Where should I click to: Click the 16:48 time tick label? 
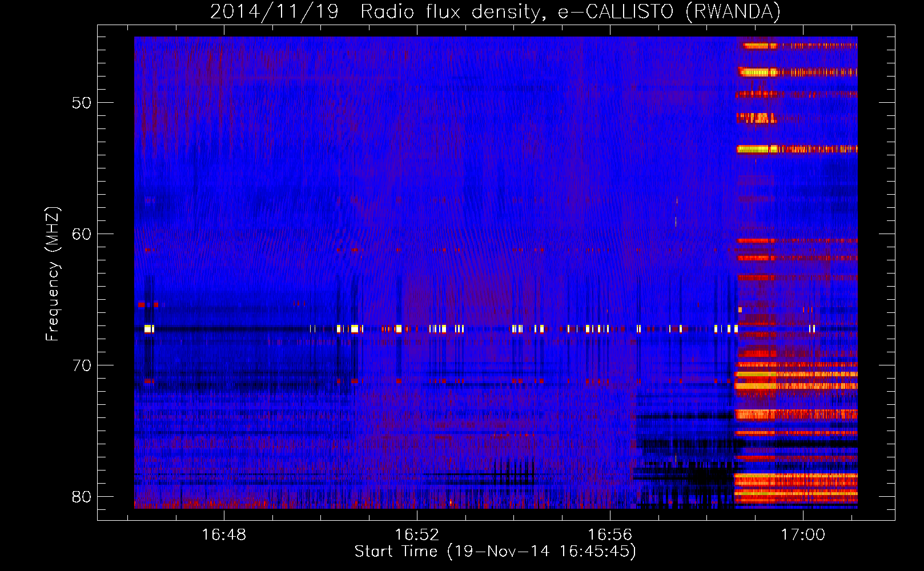pyautogui.click(x=224, y=534)
